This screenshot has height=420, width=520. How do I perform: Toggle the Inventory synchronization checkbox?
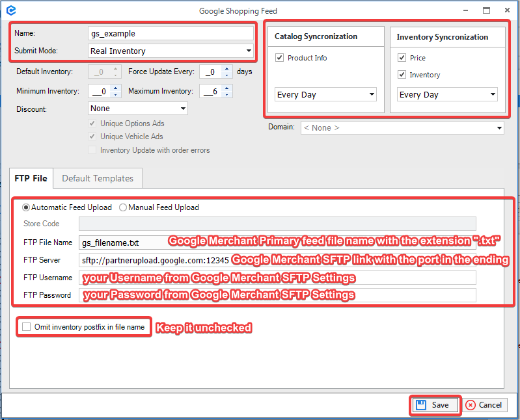click(x=402, y=75)
